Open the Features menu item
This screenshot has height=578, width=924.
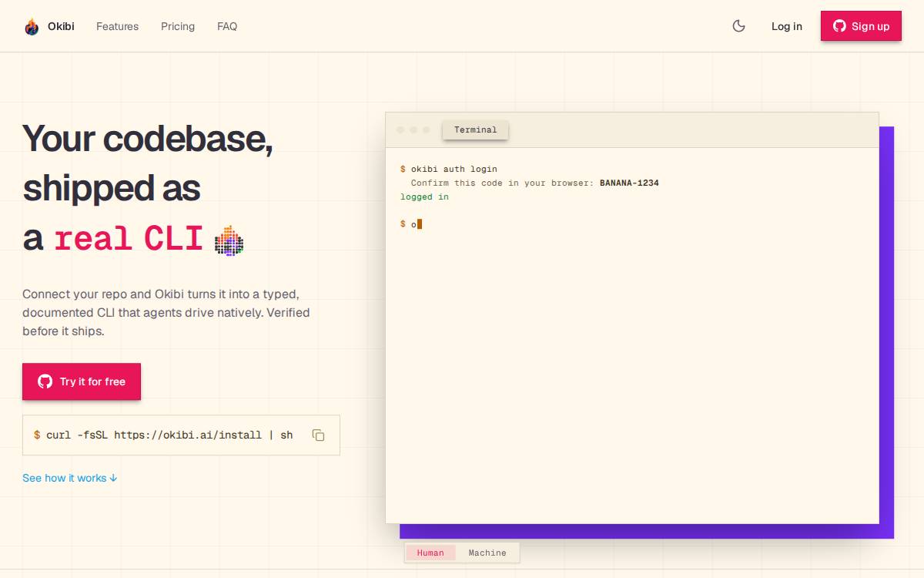[x=117, y=26]
